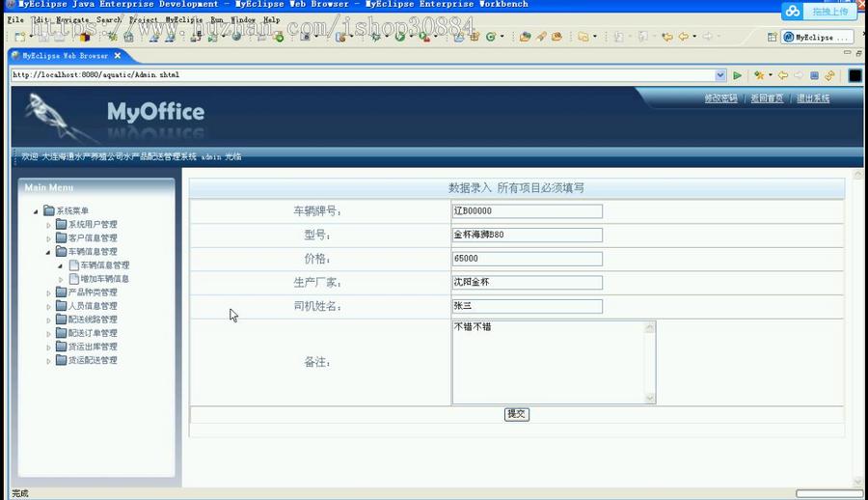The image size is (868, 500).
Task: Click the 生产厂家 input field
Action: pyautogui.click(x=527, y=282)
